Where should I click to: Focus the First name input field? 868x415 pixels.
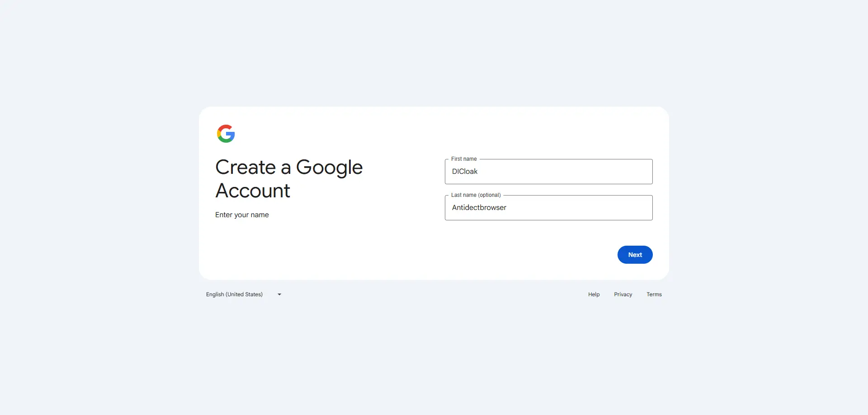tap(548, 172)
